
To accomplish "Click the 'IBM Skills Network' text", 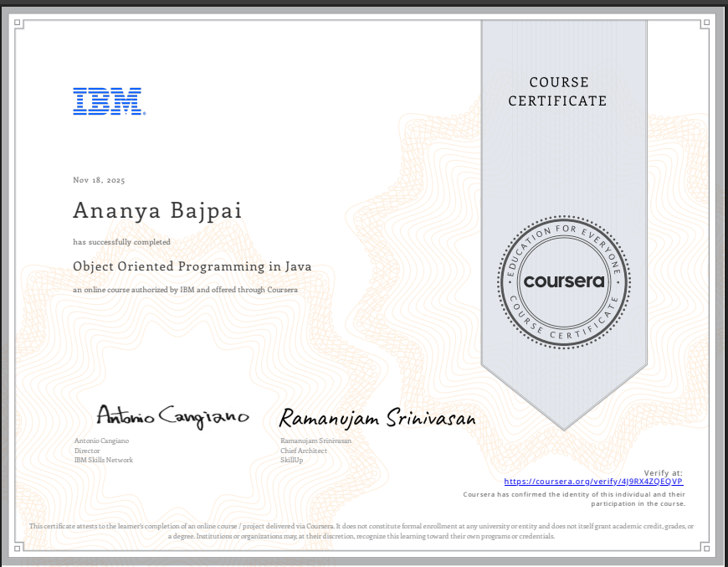I will coord(104,460).
